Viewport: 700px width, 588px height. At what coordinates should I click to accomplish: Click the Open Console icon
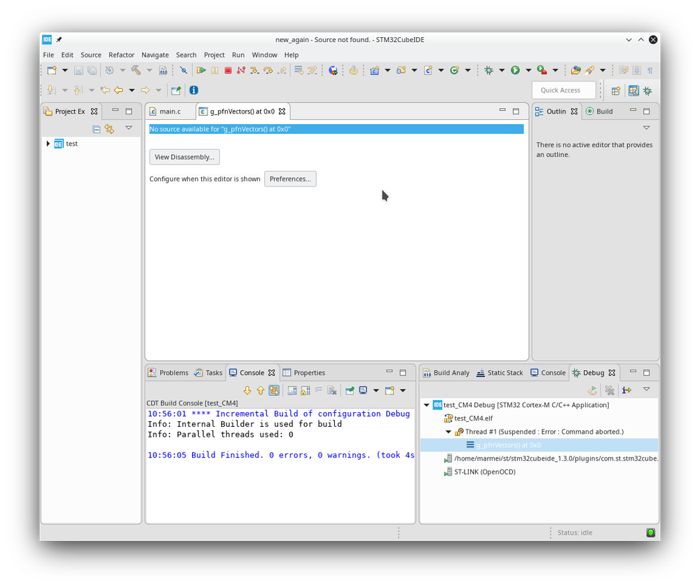[x=390, y=390]
